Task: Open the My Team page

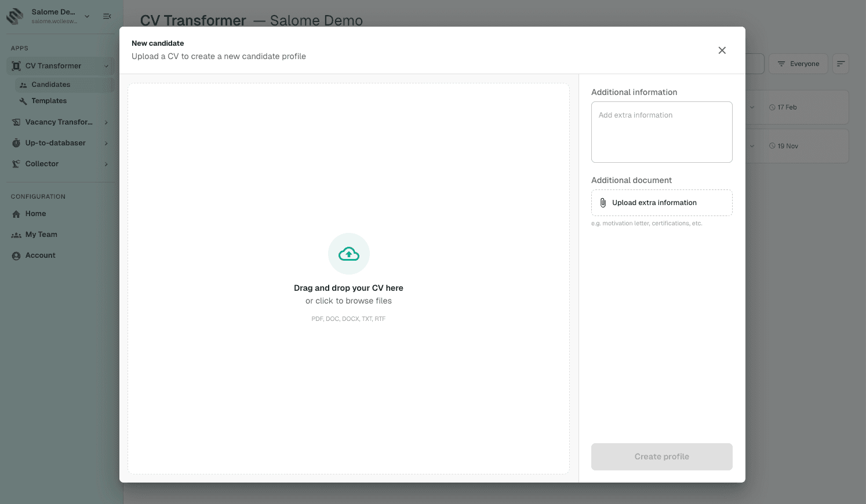Action: pos(41,235)
